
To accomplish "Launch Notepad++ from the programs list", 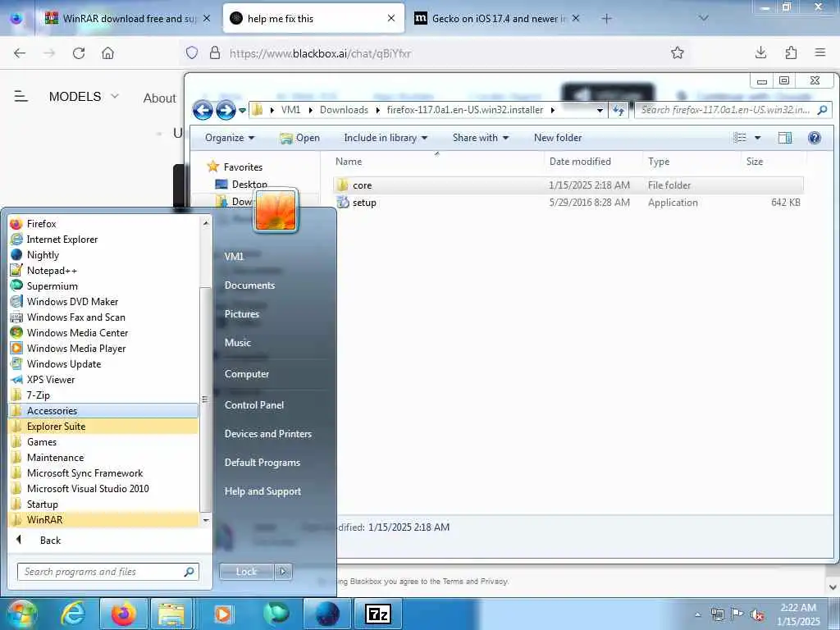I will [x=103, y=270].
